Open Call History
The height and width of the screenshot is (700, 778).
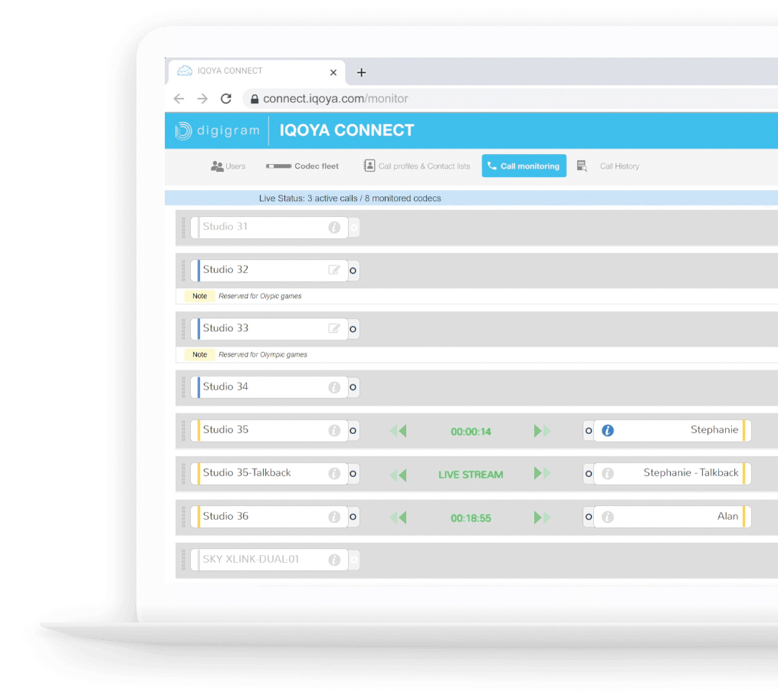pos(609,166)
